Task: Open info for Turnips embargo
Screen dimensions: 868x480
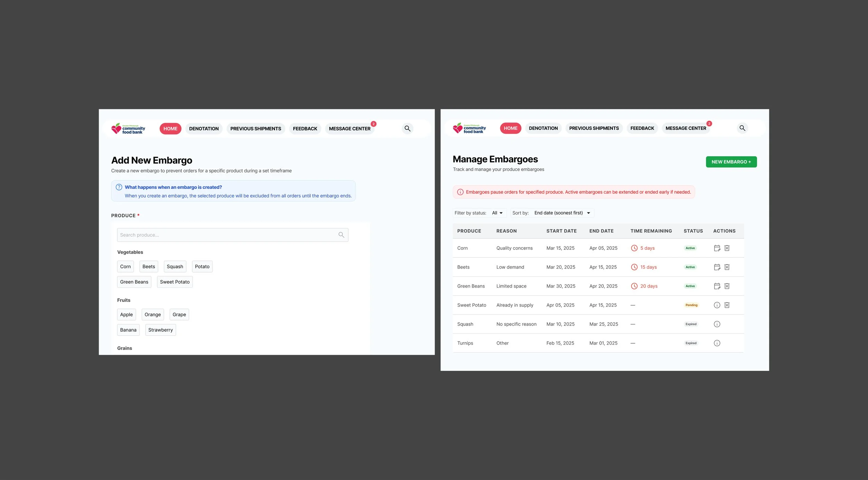Action: pos(717,343)
